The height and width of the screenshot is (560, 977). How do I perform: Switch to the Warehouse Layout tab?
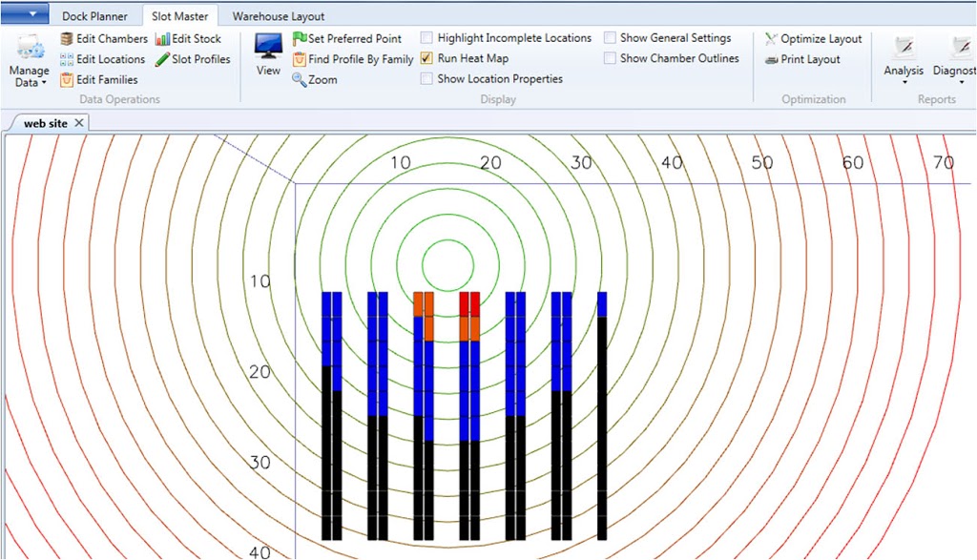(x=279, y=16)
